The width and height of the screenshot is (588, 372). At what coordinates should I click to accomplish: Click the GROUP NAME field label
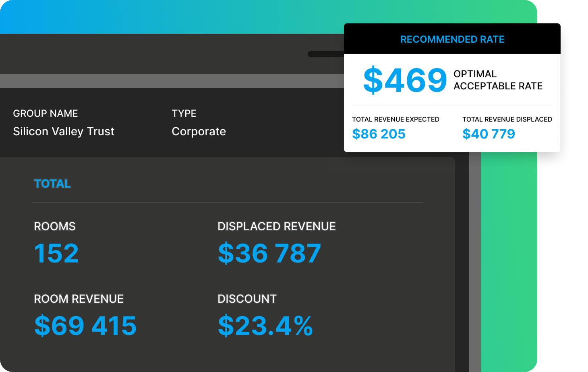coord(46,114)
